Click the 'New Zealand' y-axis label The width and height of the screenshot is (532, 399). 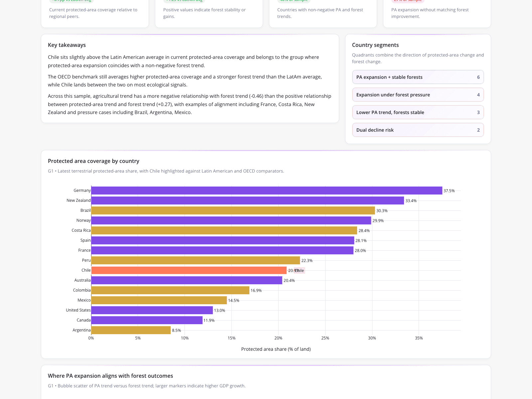point(78,200)
